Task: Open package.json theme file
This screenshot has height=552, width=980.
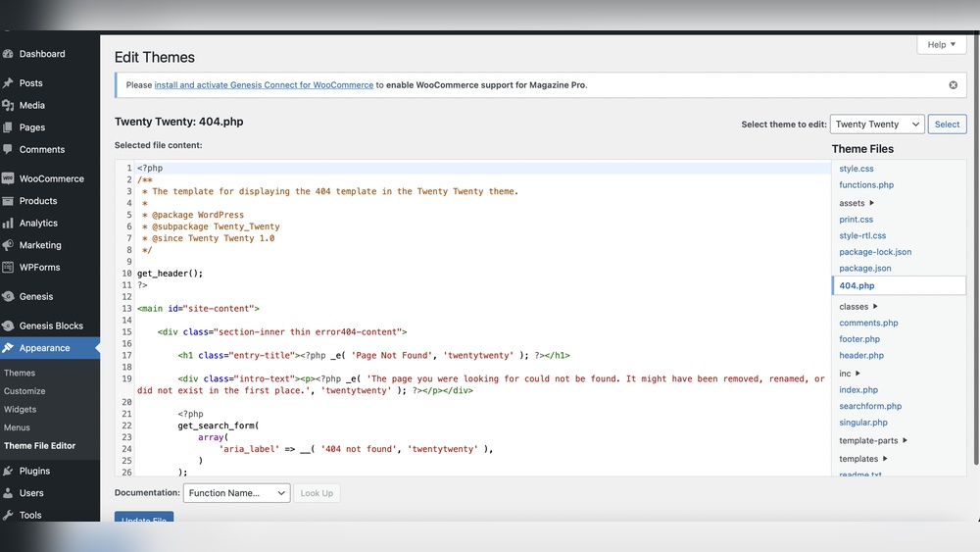Action: click(865, 268)
